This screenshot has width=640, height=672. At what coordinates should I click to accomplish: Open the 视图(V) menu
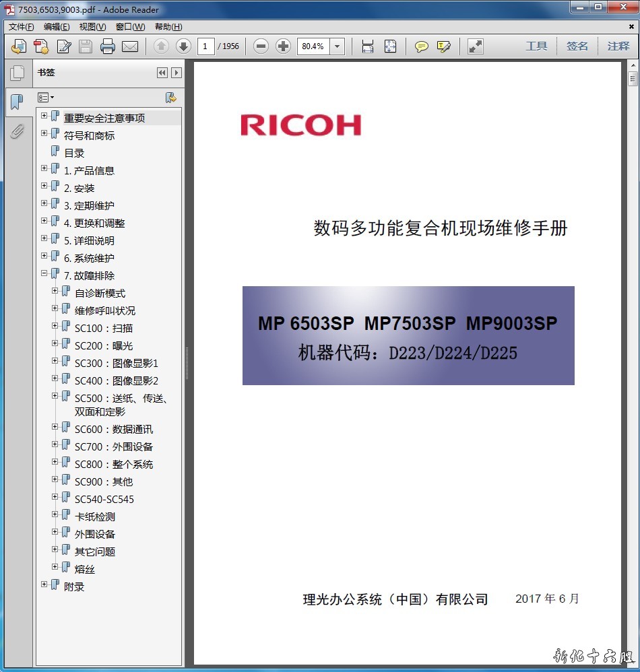(x=92, y=27)
